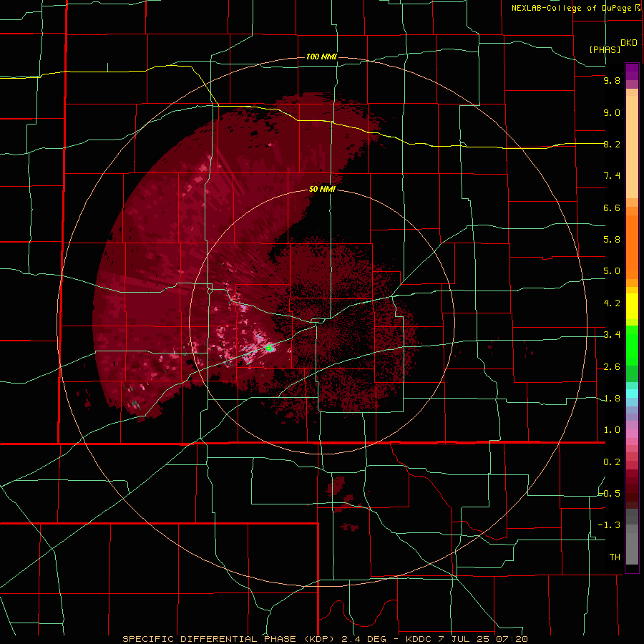Click the 8.2 scale label
The height and width of the screenshot is (644, 644).
point(612,144)
